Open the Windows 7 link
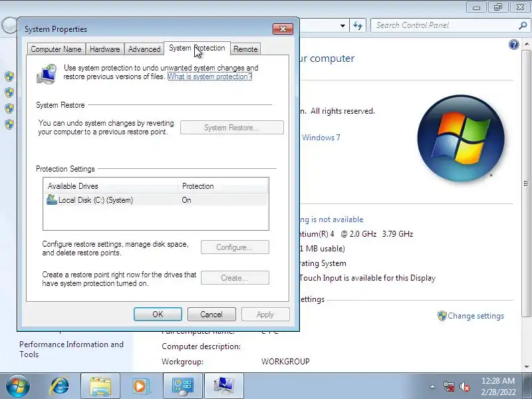532x399 pixels. click(321, 138)
